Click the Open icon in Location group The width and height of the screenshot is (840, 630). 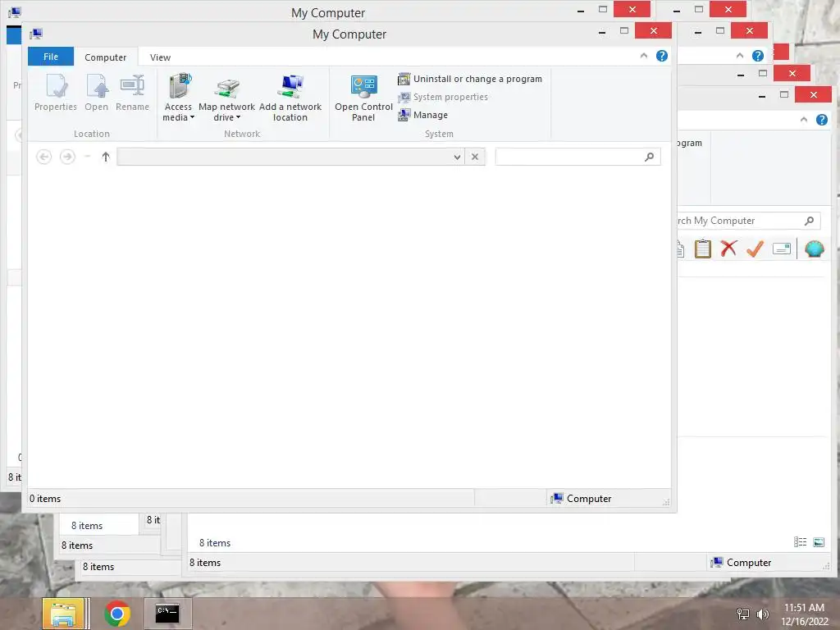point(97,93)
